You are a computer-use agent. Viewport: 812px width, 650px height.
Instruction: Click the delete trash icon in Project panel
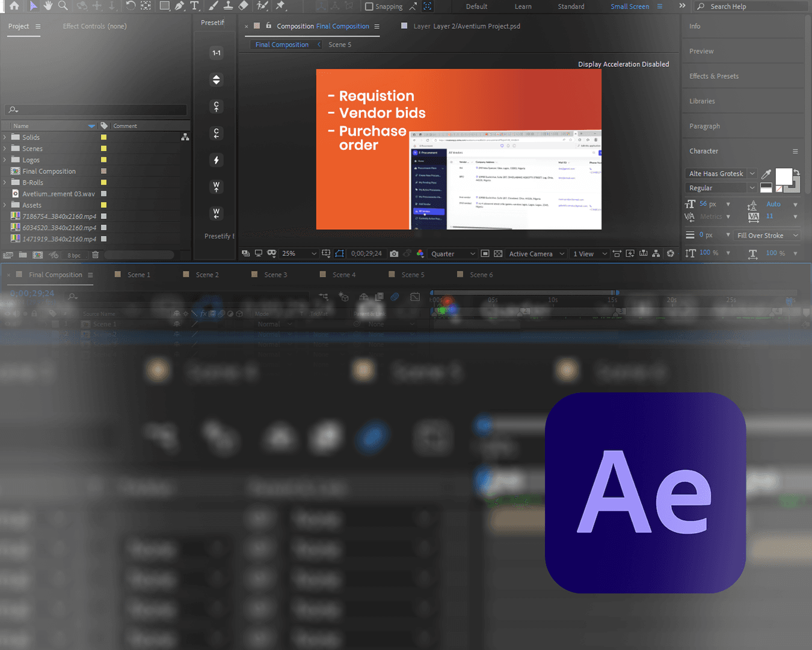[95, 255]
